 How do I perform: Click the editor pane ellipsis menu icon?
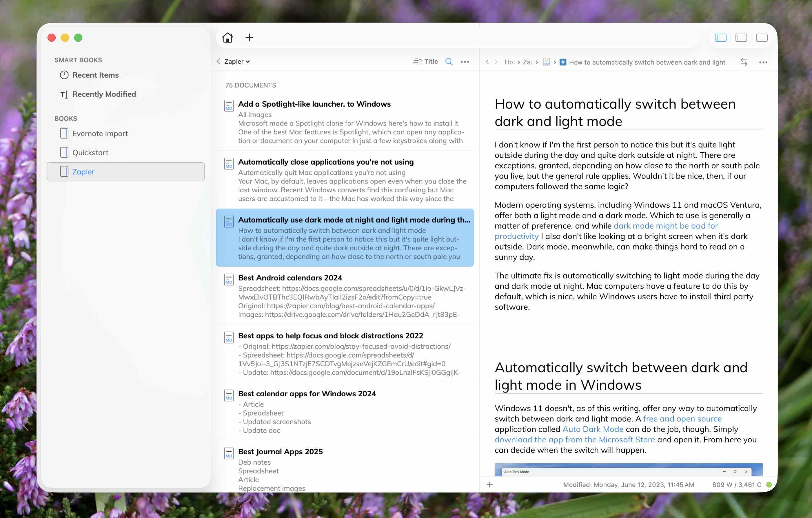pos(763,62)
